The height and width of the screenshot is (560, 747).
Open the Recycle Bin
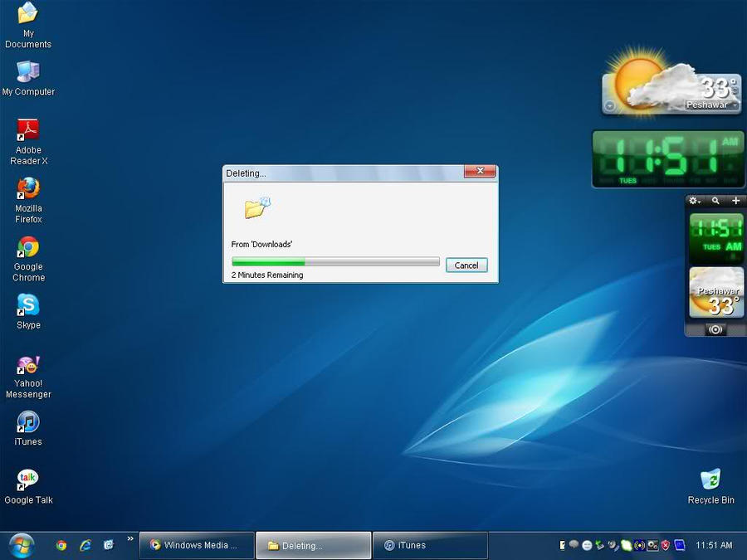(710, 480)
